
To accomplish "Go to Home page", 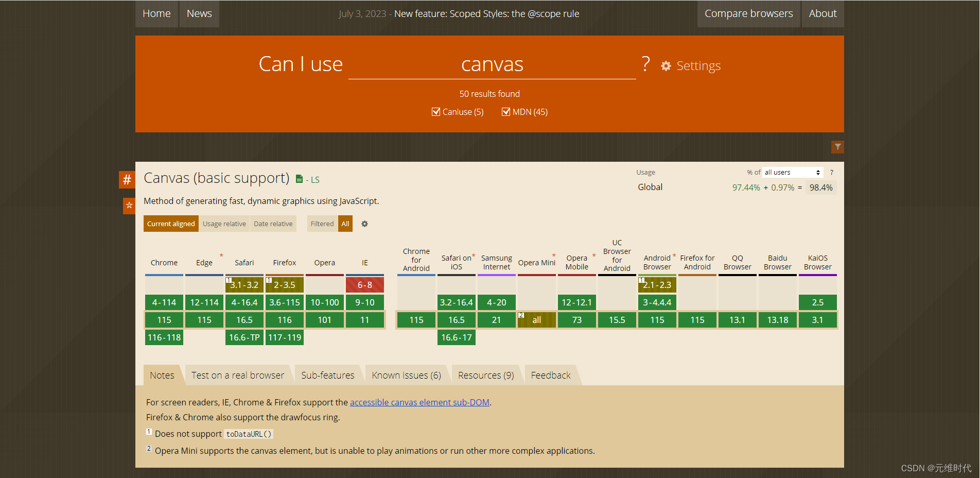I will pos(156,14).
